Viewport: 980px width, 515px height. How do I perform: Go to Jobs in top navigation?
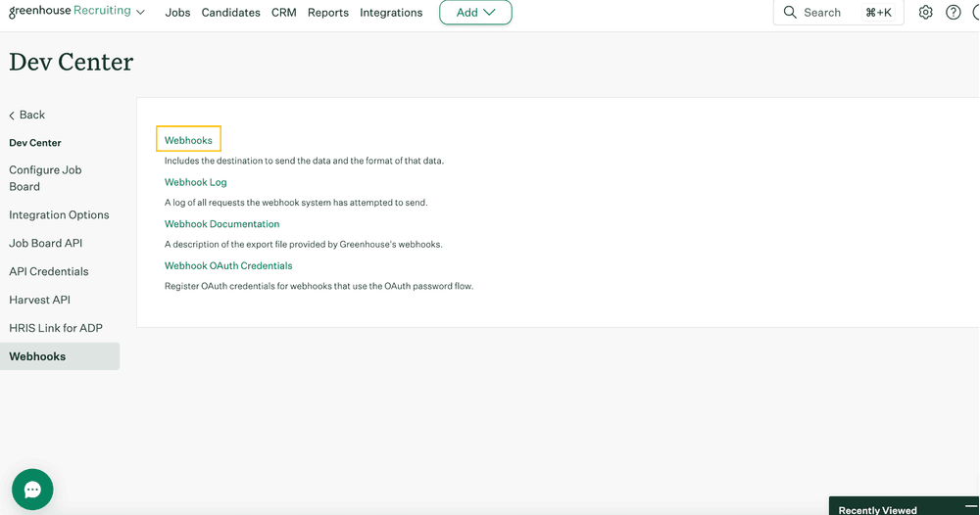click(x=177, y=13)
